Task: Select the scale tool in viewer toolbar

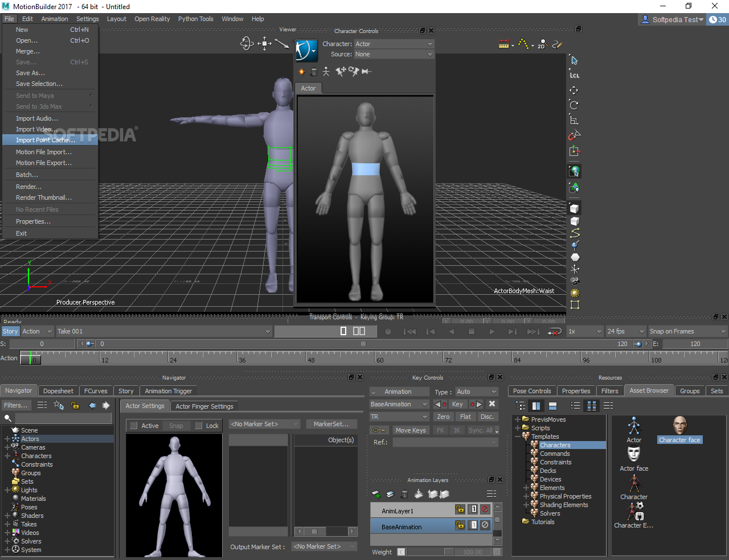Action: 574,120
